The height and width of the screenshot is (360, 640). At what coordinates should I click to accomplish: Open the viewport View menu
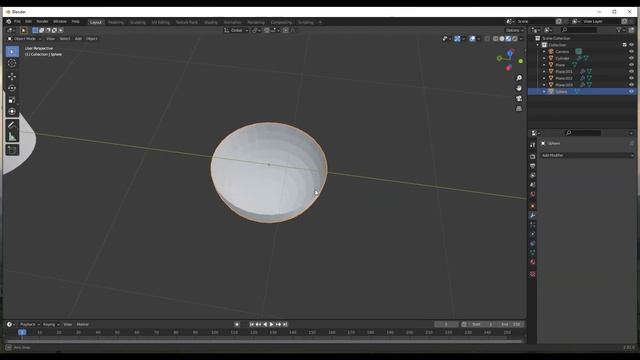click(50, 39)
